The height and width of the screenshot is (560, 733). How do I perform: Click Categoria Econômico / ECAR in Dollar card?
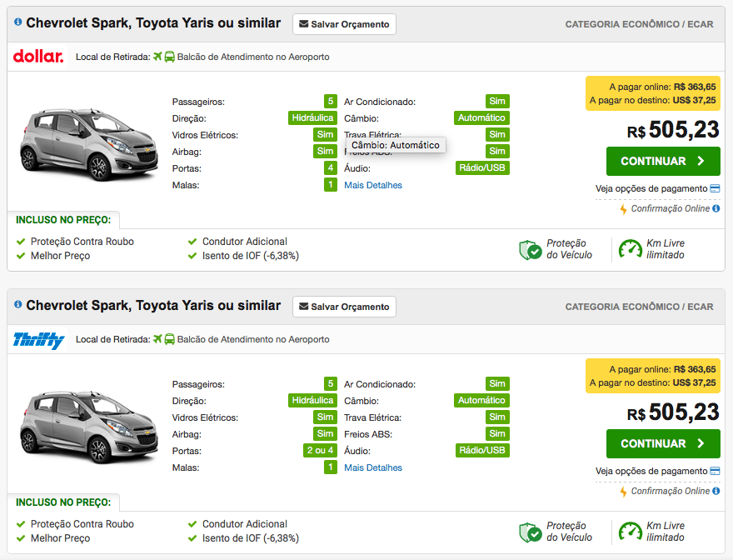tap(639, 24)
